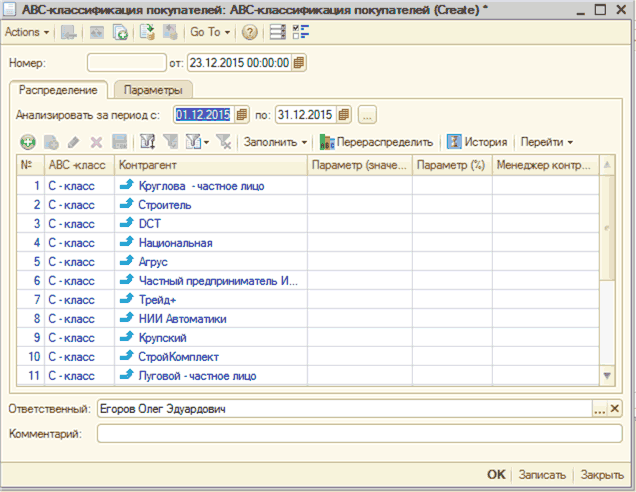
Task: Click the green Add row icon
Action: (27, 142)
